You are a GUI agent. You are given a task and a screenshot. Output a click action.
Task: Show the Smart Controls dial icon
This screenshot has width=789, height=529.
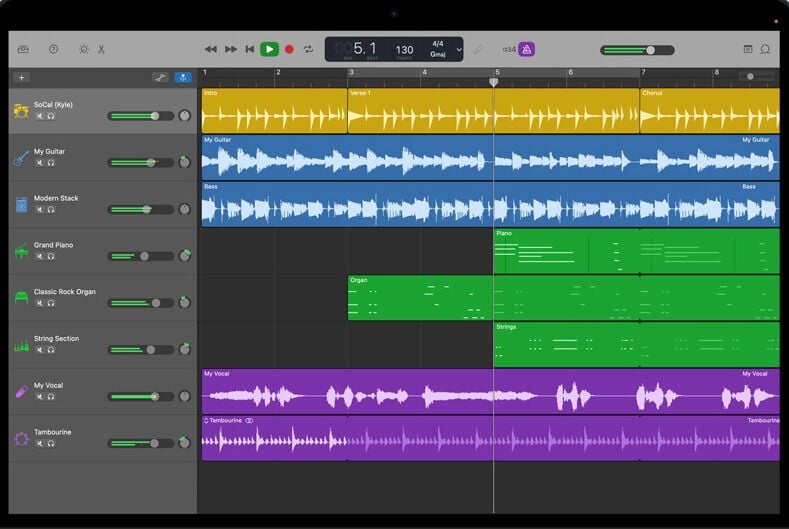(x=84, y=49)
